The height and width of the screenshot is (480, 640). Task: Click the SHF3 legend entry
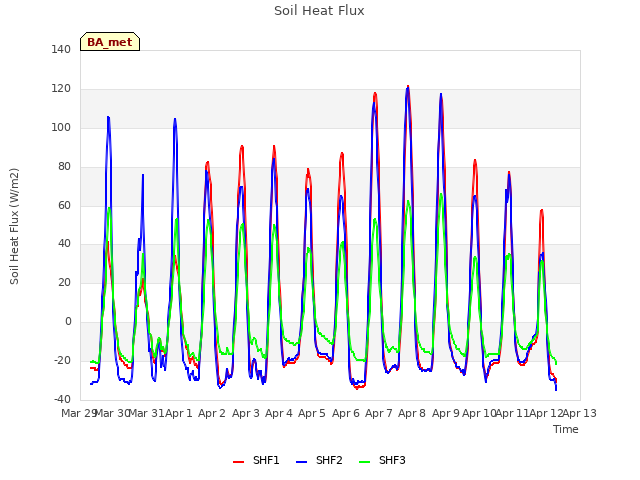(x=382, y=460)
